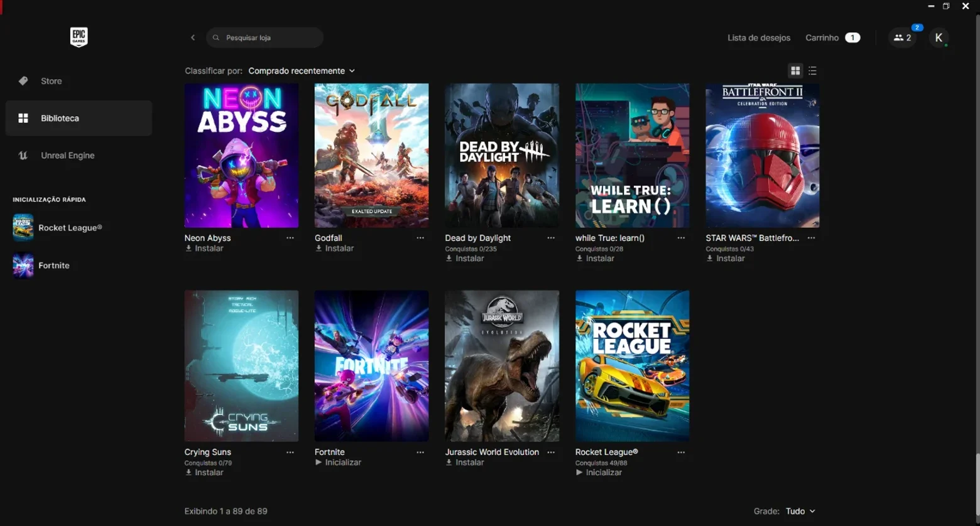Install STAR WARS Battlefront II
This screenshot has height=526, width=980.
[726, 259]
